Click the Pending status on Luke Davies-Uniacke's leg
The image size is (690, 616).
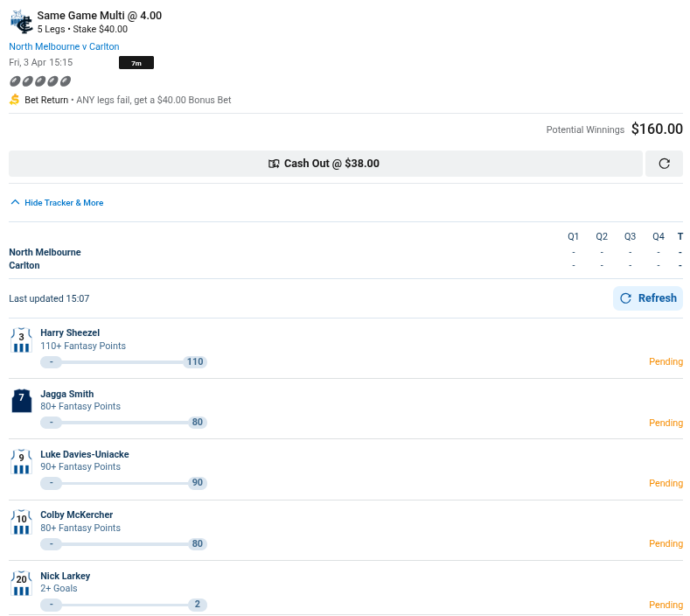666,483
